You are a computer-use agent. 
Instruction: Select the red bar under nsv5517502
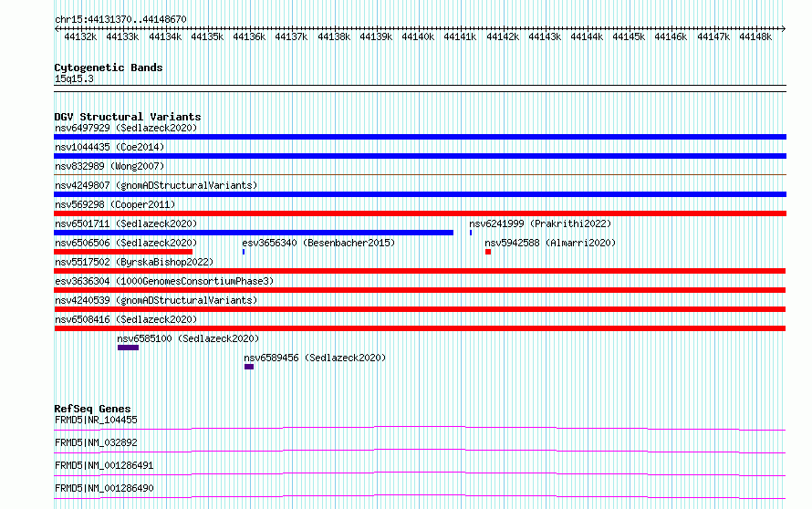point(420,271)
